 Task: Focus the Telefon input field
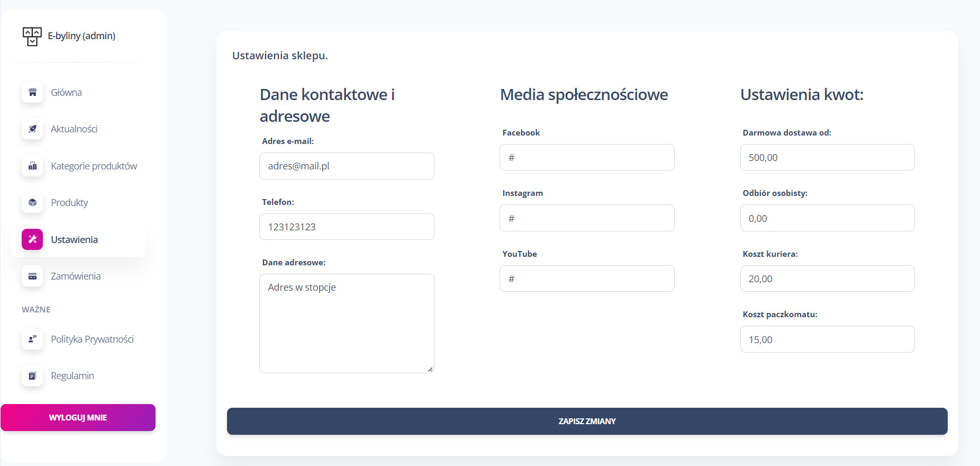347,227
